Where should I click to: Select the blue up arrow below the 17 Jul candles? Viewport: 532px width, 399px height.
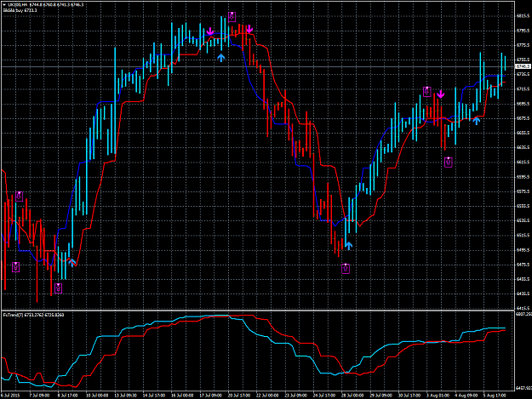(x=220, y=58)
